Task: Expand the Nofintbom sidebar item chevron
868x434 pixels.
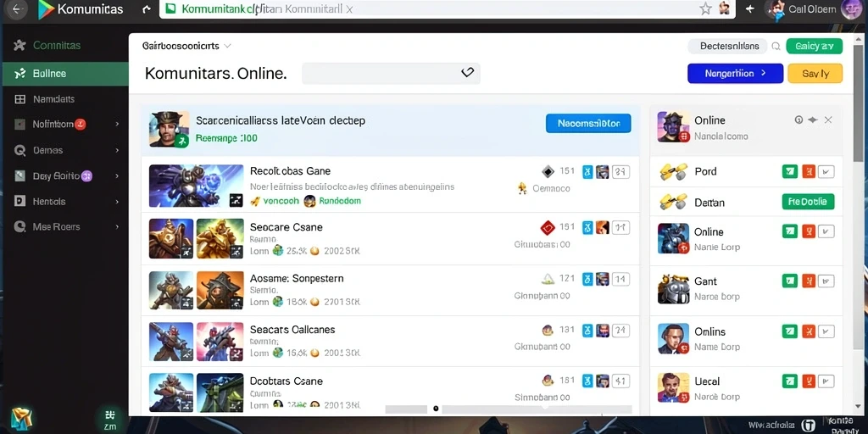Action: (117, 124)
